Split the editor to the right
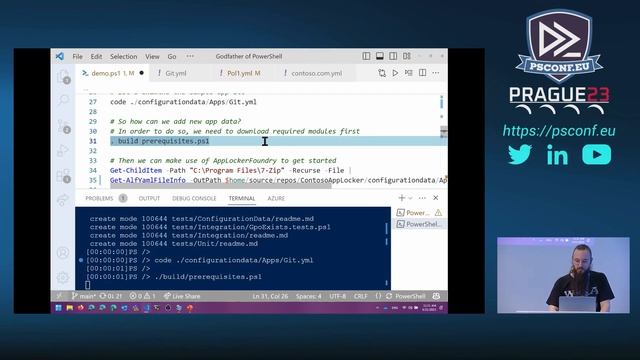This screenshot has width=640, height=360. (x=422, y=73)
